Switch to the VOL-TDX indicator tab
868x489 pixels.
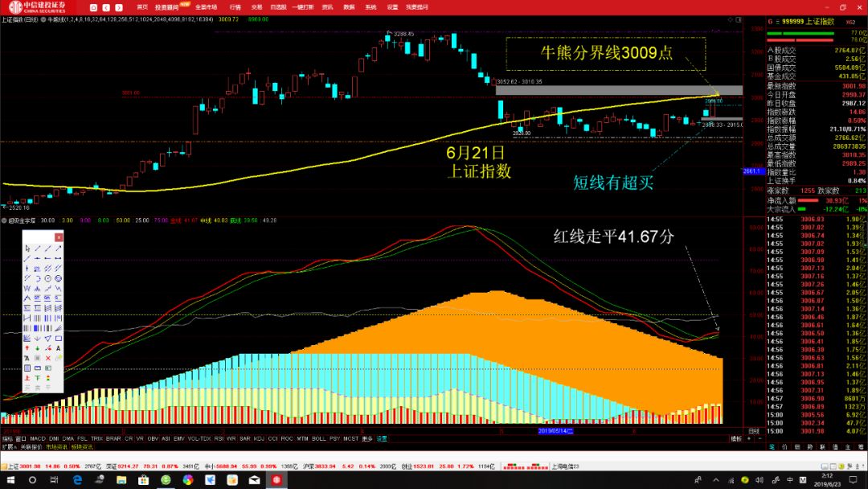tap(199, 438)
